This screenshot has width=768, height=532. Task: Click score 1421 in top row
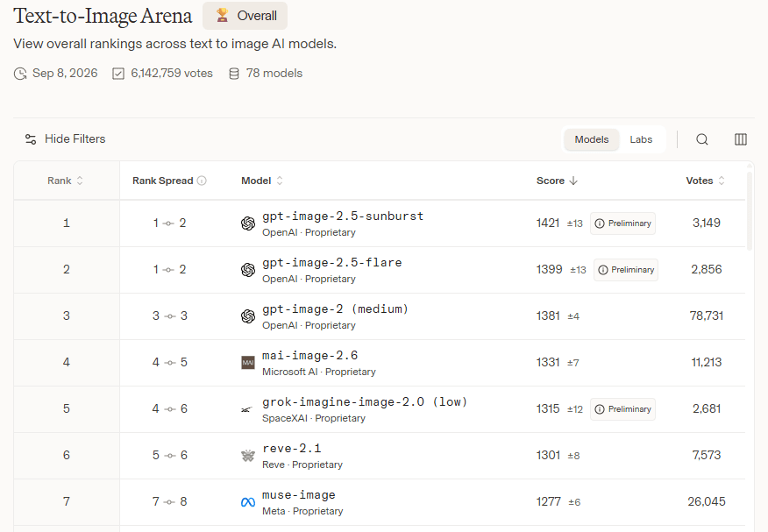coord(548,223)
